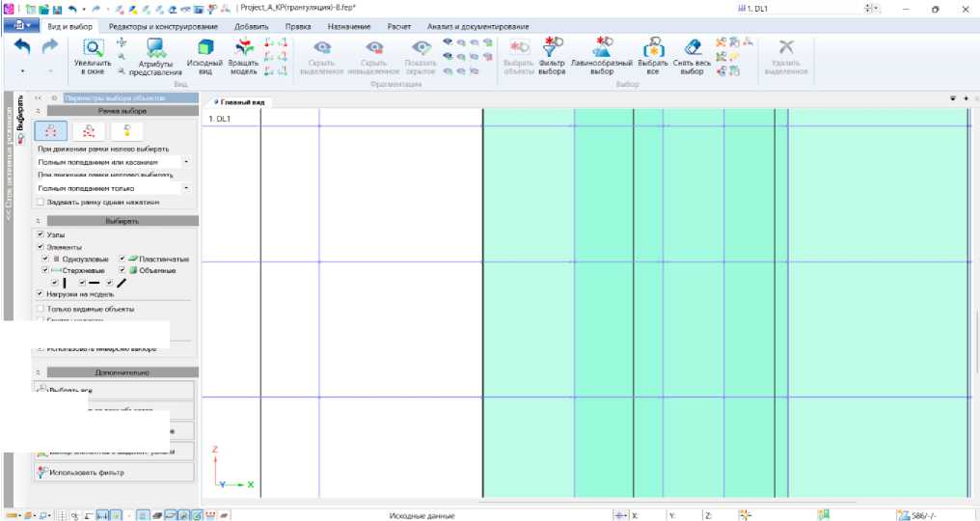Viewport: 980px width, 521px height.
Task: Activate Лавинообразный выбор tool
Action: (601, 56)
